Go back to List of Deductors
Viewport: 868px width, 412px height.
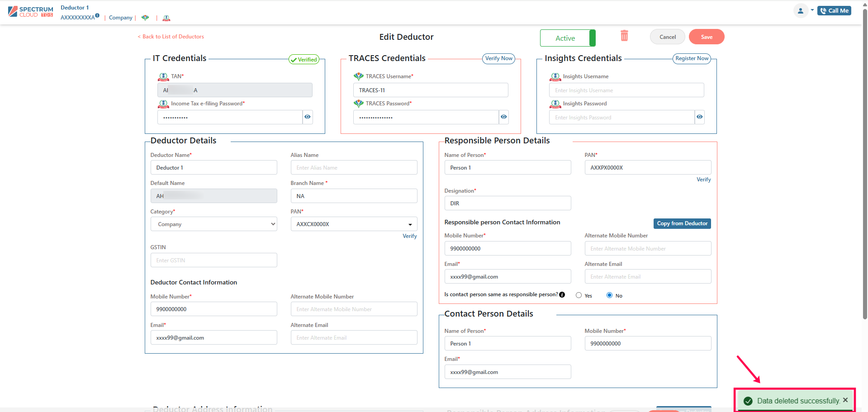click(171, 37)
